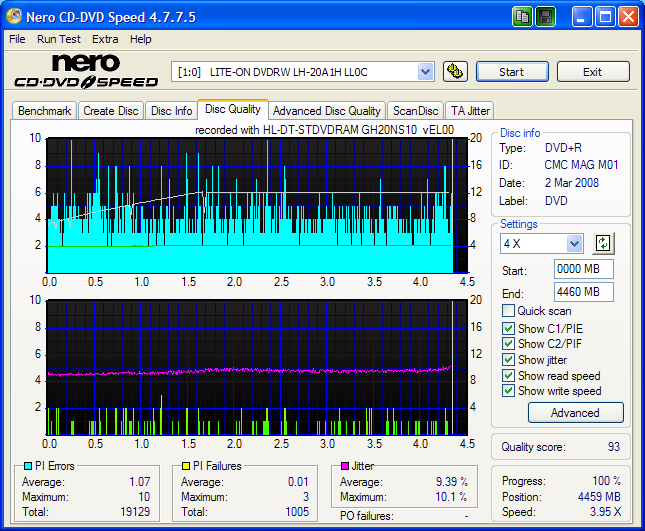
Task: Open the LITE-ON drive selection dropdown
Action: click(x=425, y=71)
